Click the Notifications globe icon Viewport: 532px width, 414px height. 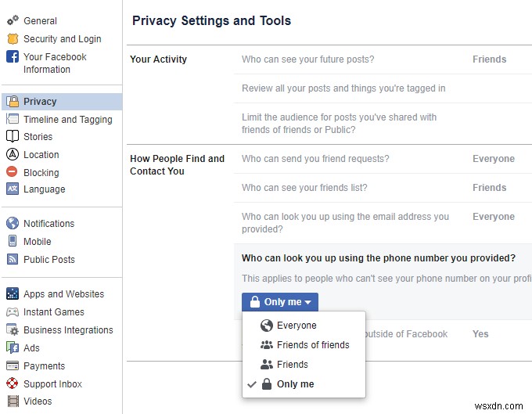point(13,223)
